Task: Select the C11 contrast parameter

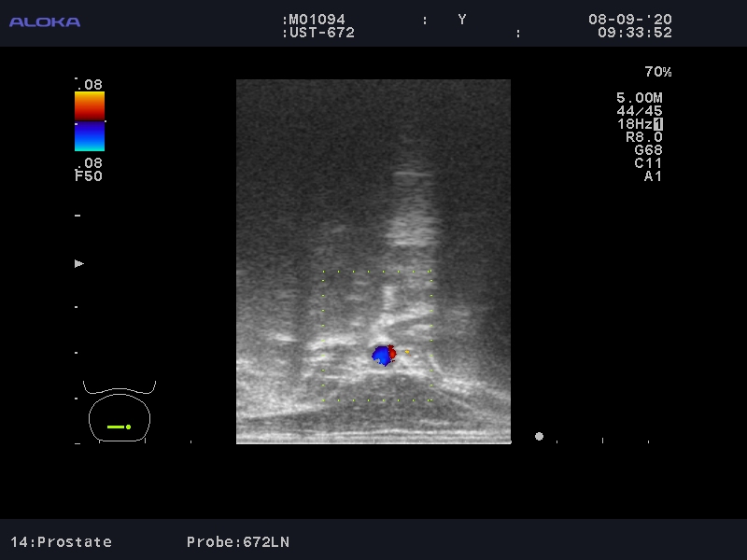Action: coord(647,163)
